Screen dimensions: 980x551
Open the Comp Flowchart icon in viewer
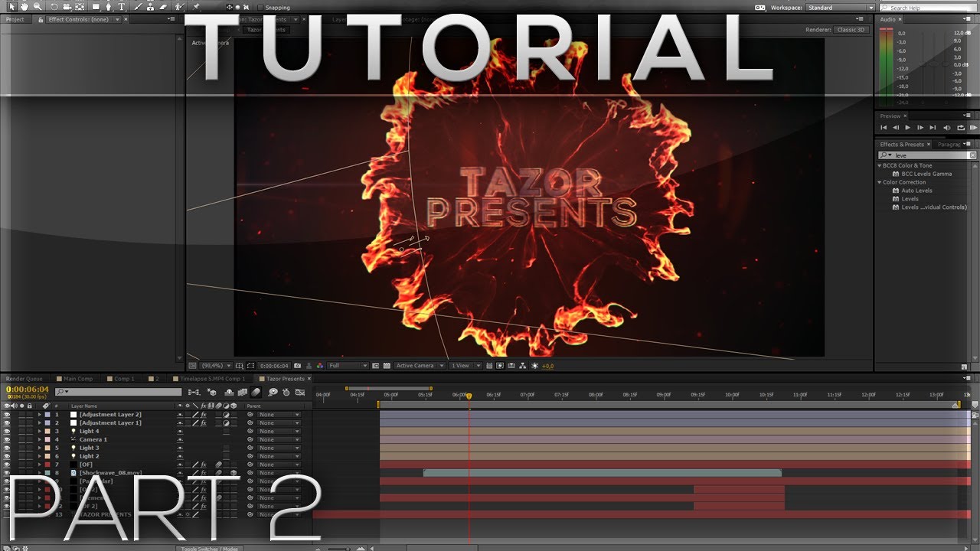[523, 366]
